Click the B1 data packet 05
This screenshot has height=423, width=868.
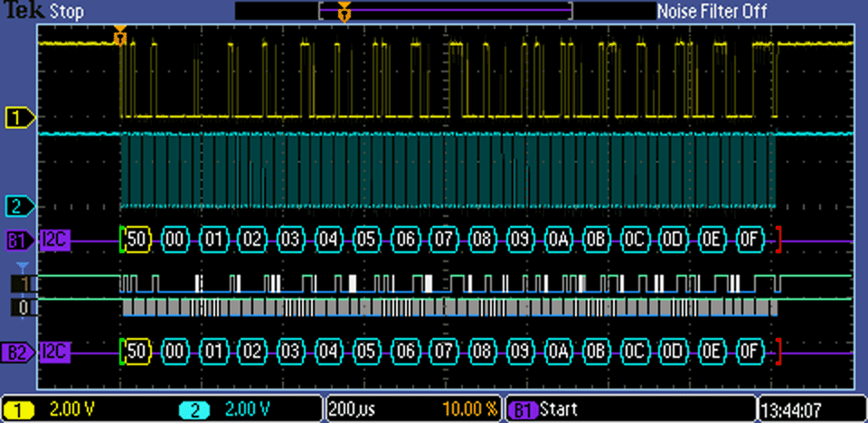point(367,240)
